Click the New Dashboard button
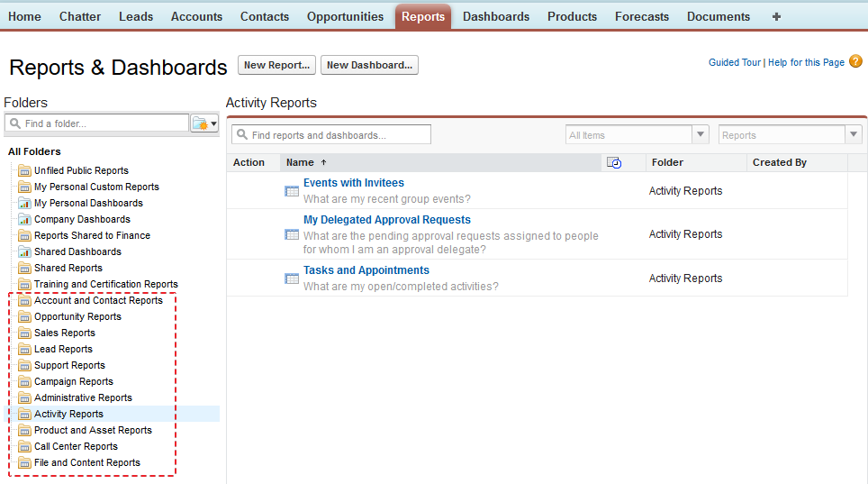The height and width of the screenshot is (484, 868). point(369,65)
